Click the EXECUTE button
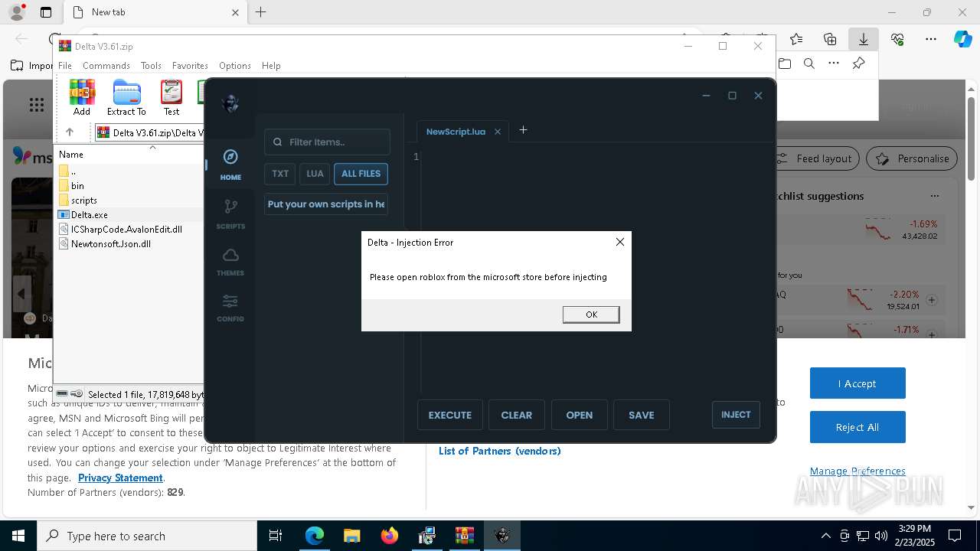This screenshot has width=980, height=551. pyautogui.click(x=450, y=415)
